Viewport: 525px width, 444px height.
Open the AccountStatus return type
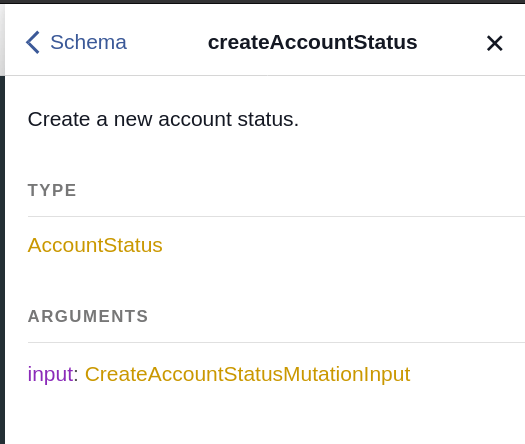coord(95,245)
